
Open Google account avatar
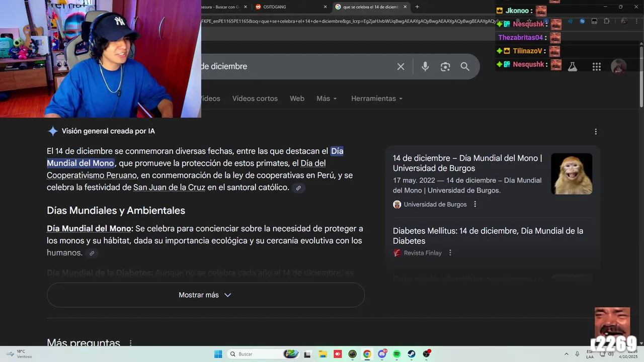pos(618,66)
